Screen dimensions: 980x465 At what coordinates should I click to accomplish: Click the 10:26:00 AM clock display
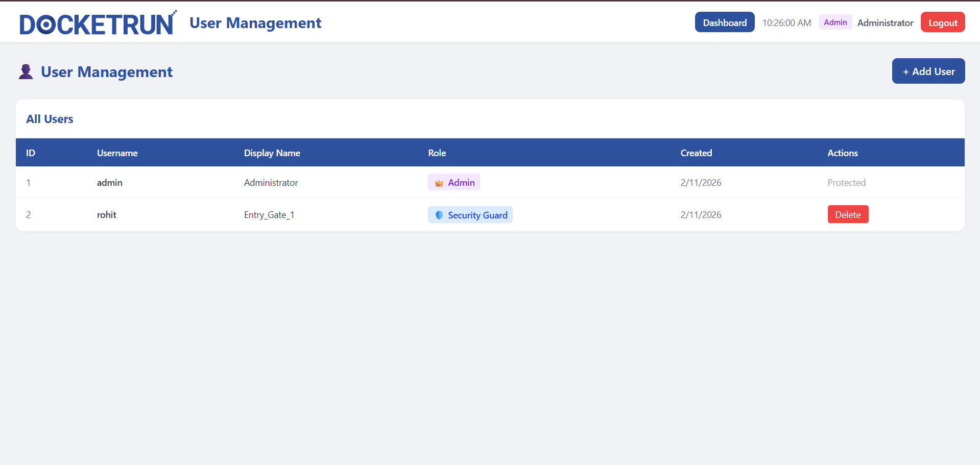786,23
